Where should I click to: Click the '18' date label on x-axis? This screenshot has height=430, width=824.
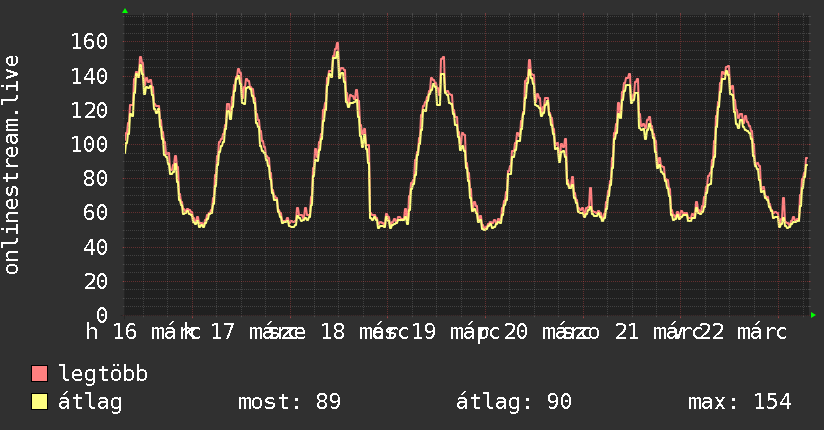tap(333, 332)
